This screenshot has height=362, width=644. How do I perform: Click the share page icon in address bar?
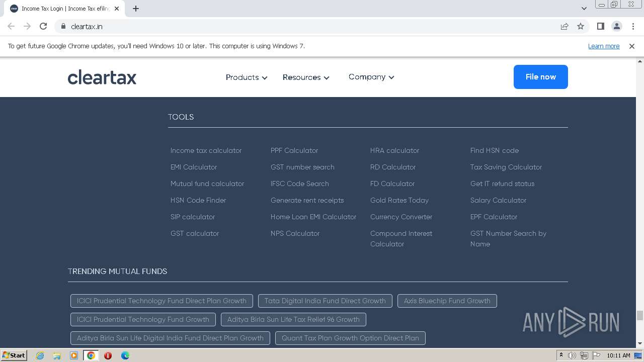point(565,26)
